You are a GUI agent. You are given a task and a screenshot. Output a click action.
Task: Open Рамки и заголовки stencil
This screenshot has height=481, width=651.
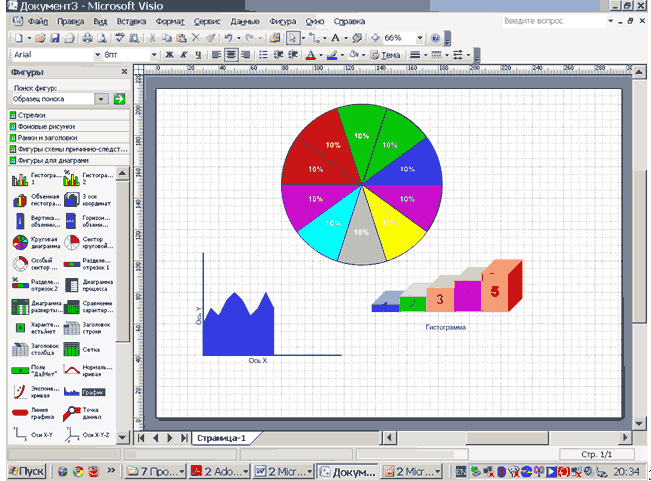tap(69, 137)
